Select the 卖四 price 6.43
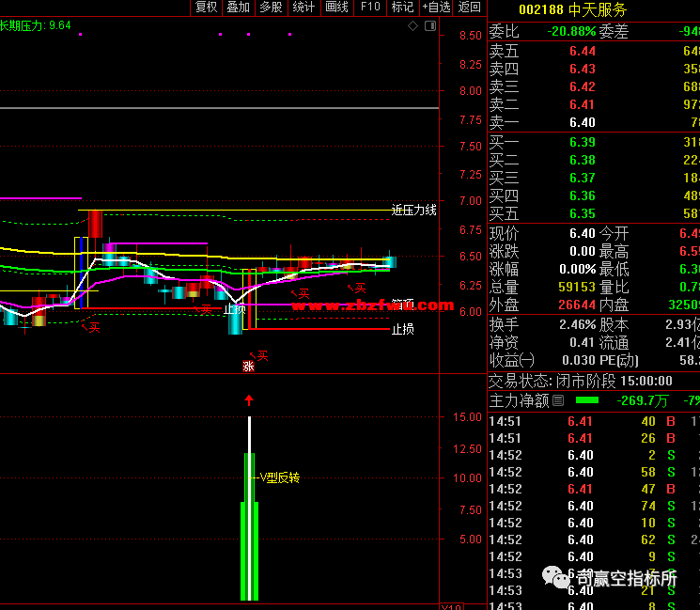Screen dimensions: 700x610 583,70
